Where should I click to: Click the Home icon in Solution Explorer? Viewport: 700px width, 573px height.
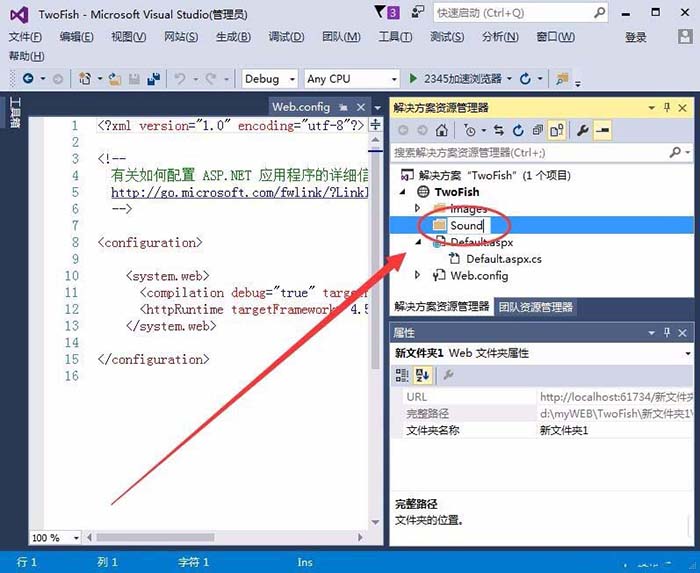pos(442,131)
